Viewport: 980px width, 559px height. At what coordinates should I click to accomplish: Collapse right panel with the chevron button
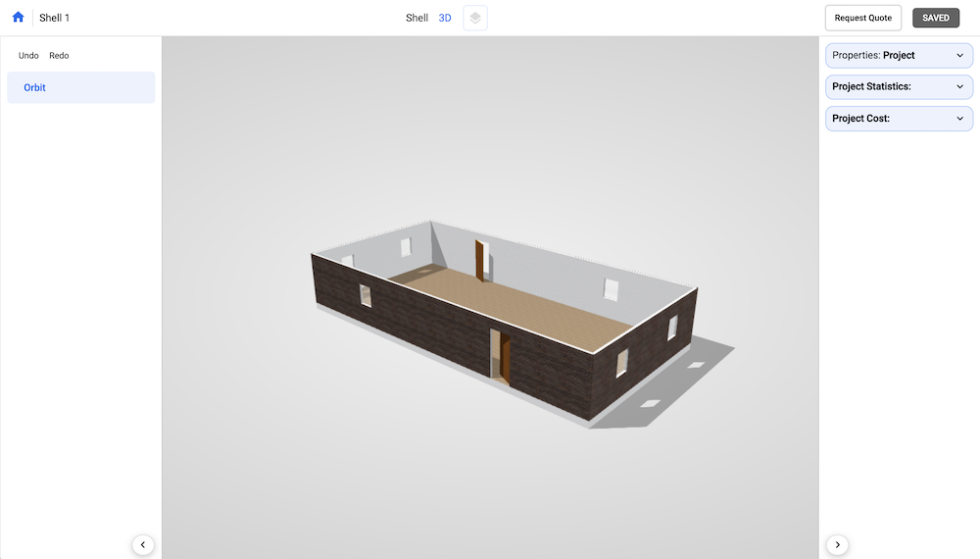pyautogui.click(x=838, y=544)
